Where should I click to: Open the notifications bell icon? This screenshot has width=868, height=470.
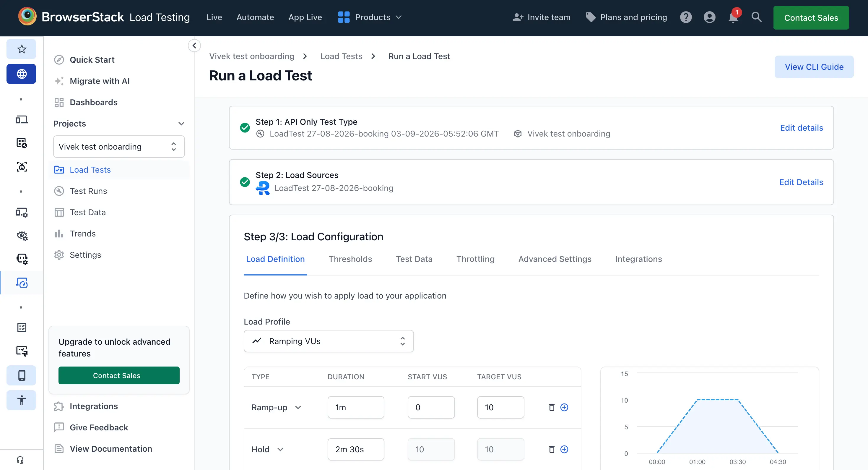733,17
